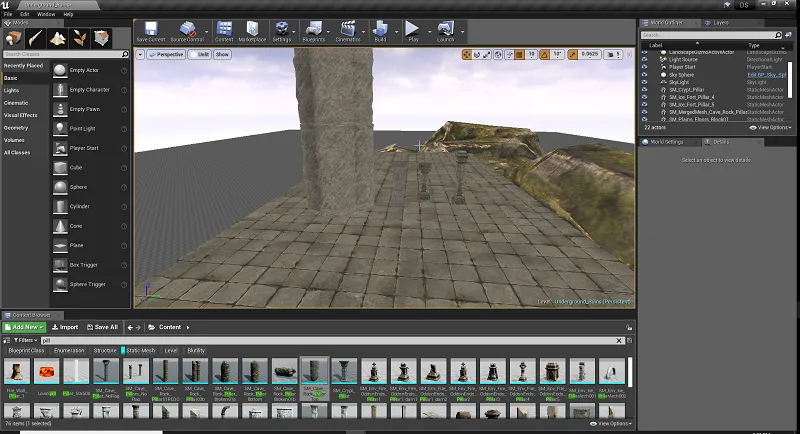
Task: Toggle Blueprint Class filter button
Action: tap(27, 350)
